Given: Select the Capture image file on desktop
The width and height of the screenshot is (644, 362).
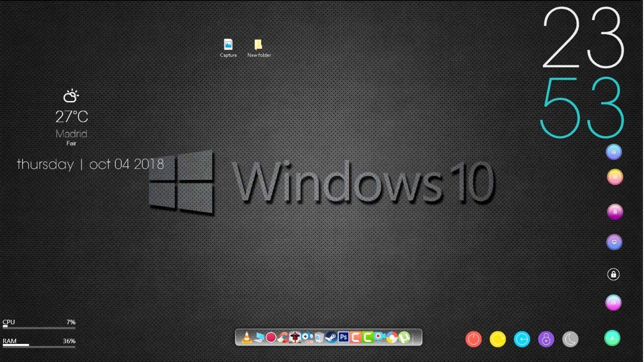Looking at the screenshot, I should [x=228, y=48].
